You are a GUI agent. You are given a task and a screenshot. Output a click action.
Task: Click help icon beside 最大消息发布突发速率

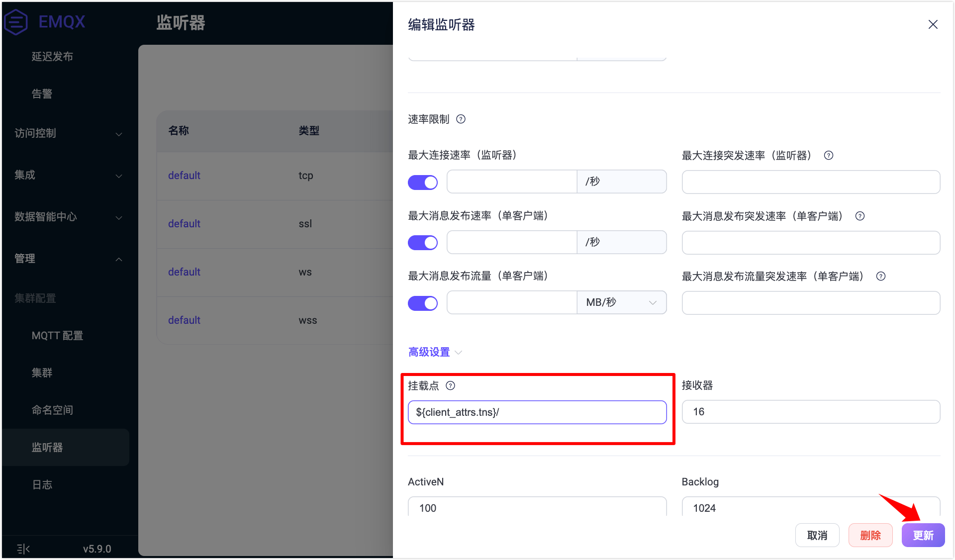[859, 216]
